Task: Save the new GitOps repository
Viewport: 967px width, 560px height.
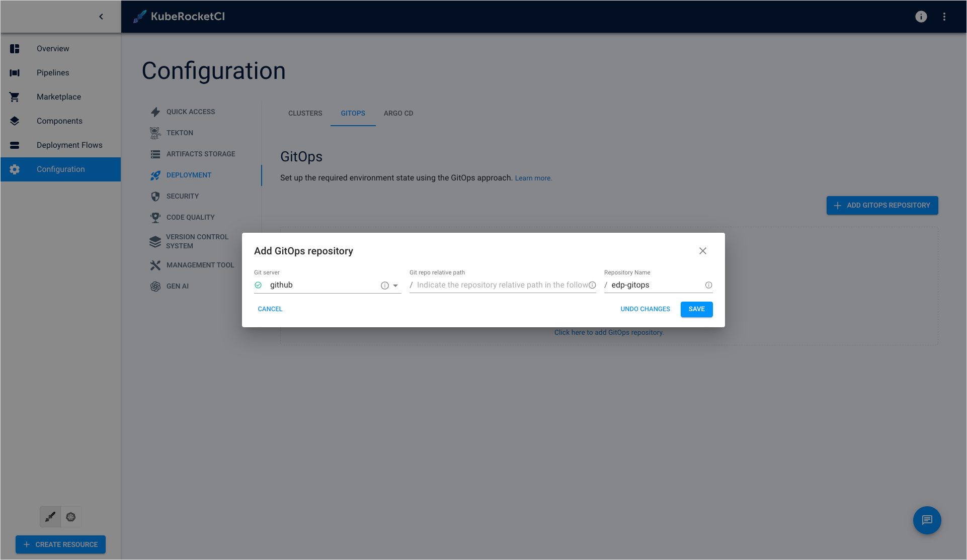Action: coord(696,309)
